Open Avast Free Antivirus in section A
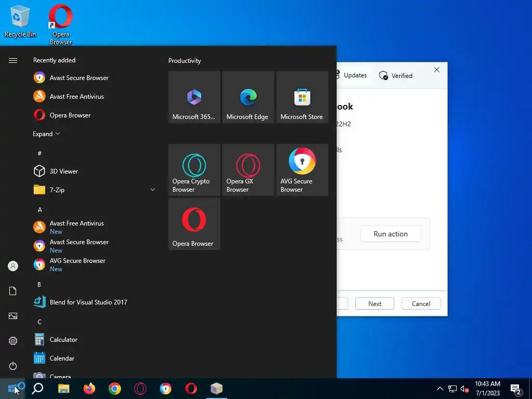This screenshot has height=399, width=532. (95, 227)
